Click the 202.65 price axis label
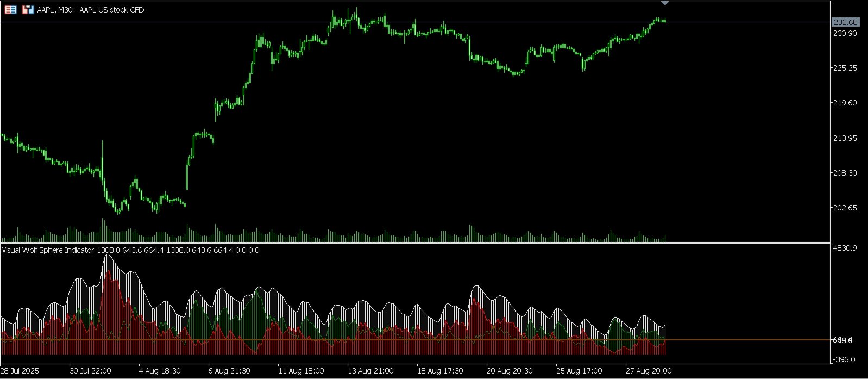Viewport: 868px width, 379px height. (845, 208)
